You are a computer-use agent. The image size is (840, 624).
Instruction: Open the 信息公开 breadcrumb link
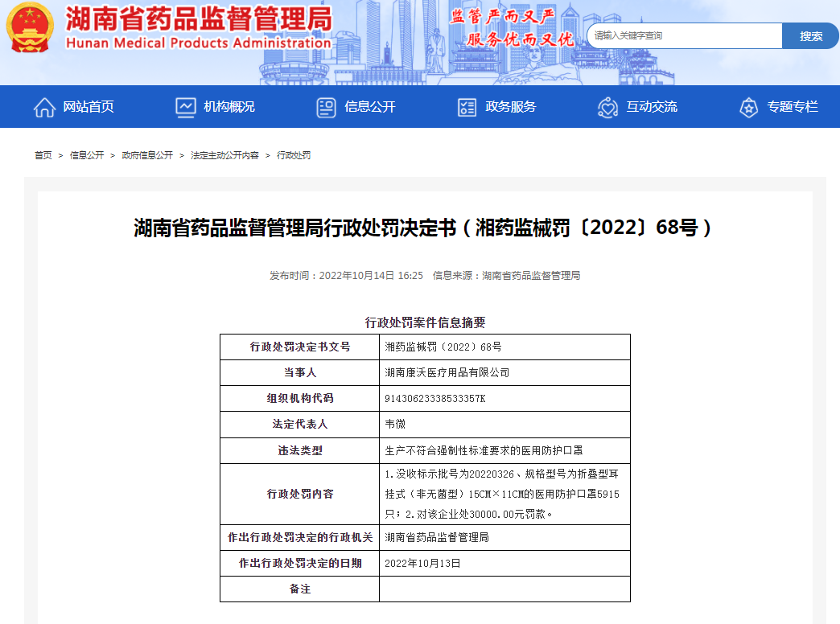point(87,155)
